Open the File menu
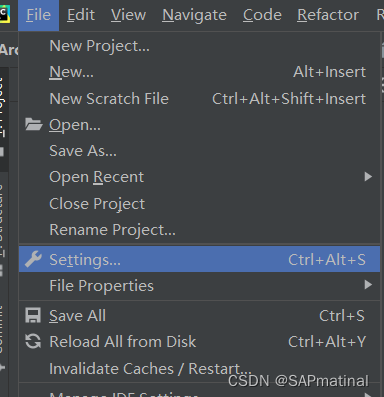 38,15
